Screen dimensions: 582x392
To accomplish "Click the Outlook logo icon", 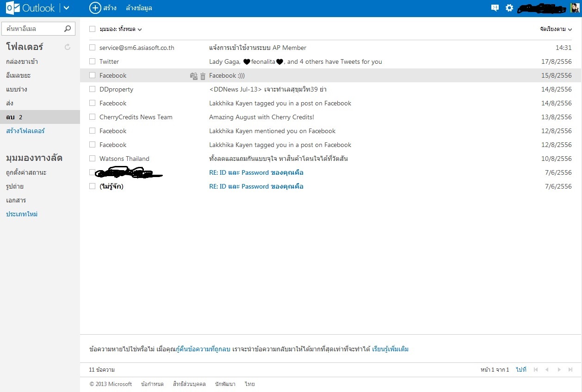I will coord(13,8).
